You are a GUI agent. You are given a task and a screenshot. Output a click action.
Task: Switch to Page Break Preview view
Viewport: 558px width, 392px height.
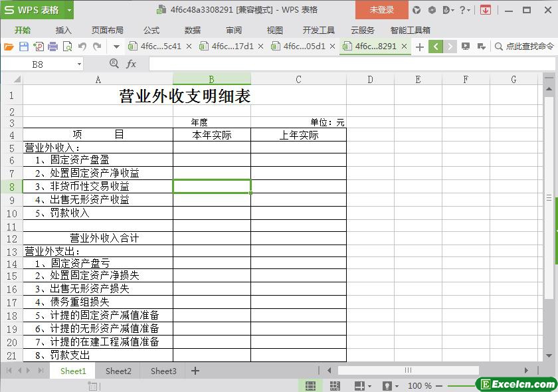coord(334,385)
